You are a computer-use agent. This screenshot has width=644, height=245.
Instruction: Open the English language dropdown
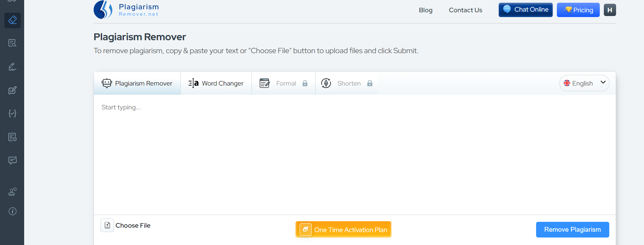coord(584,83)
